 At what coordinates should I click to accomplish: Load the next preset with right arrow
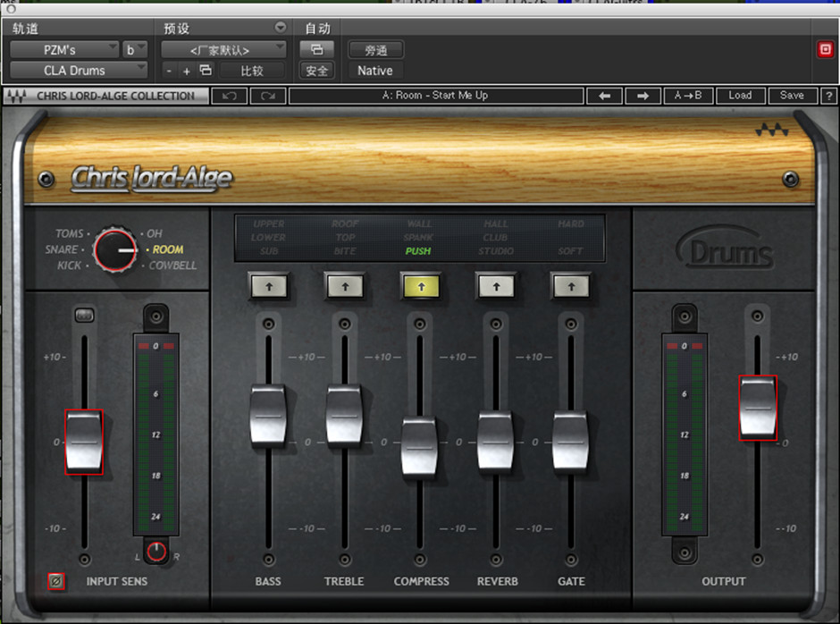(x=643, y=96)
